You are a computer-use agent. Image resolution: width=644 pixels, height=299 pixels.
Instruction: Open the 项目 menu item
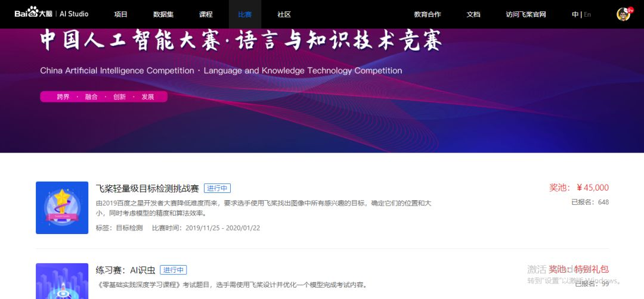click(120, 14)
